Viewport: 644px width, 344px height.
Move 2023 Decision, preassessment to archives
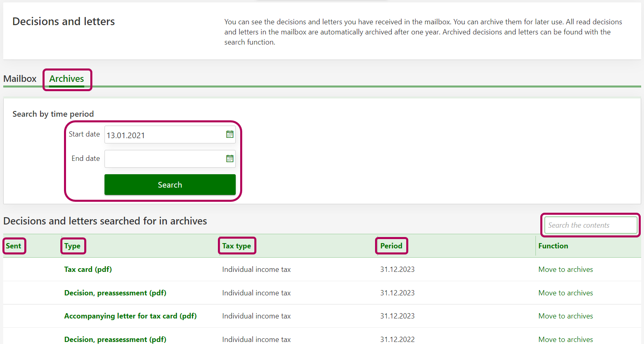click(x=565, y=293)
